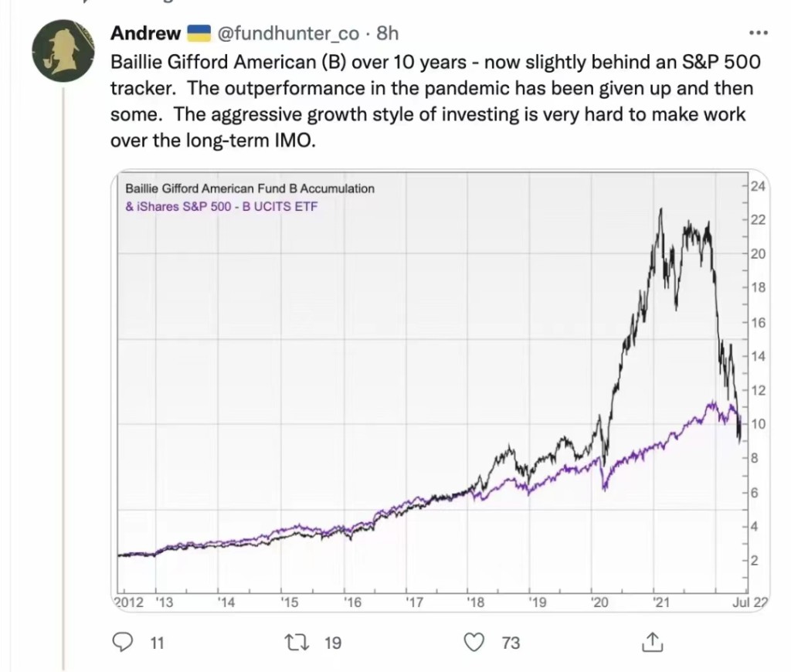This screenshot has height=672, width=791.
Task: Click the retweet count of 19
Action: click(332, 643)
